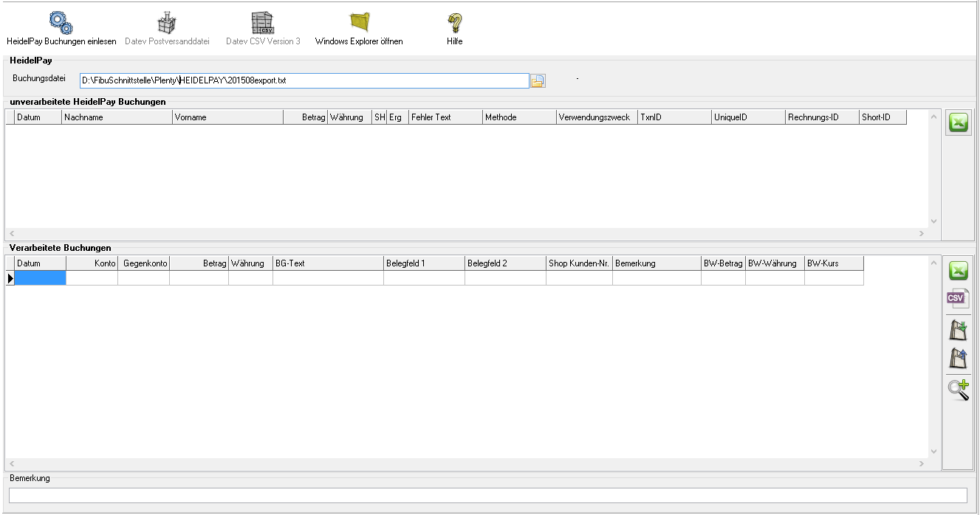Click down arrow of upper grid's vertical scrollbar

point(933,221)
